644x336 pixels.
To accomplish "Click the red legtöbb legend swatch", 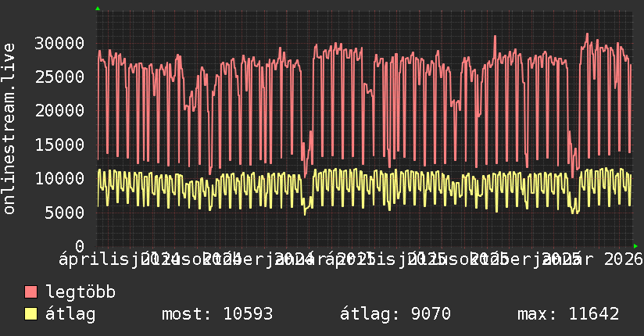I will pos(31,292).
